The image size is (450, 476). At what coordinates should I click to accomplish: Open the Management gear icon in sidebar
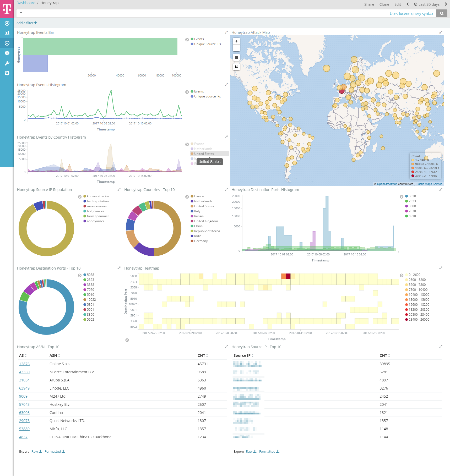7,73
